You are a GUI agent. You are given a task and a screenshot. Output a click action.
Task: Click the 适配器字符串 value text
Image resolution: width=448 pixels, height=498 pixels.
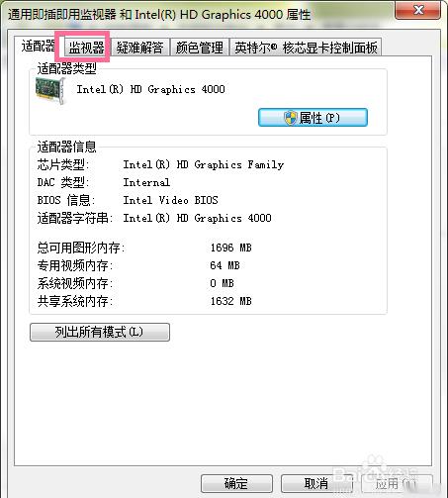coord(197,218)
